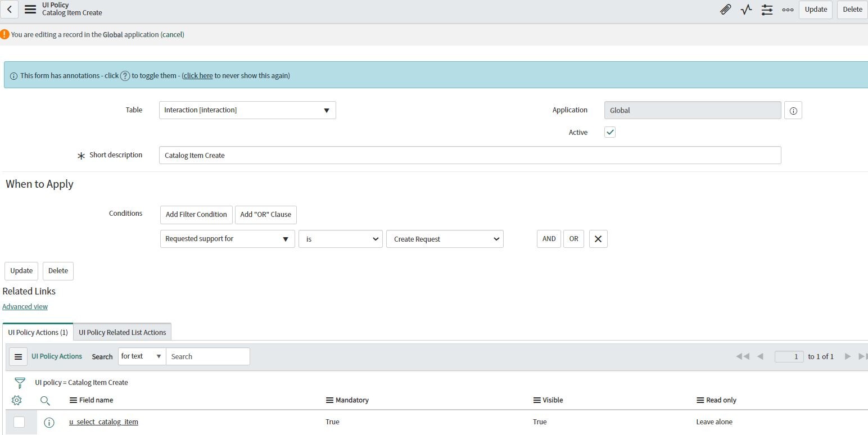
Task: Click the AND condition button
Action: pyautogui.click(x=549, y=239)
